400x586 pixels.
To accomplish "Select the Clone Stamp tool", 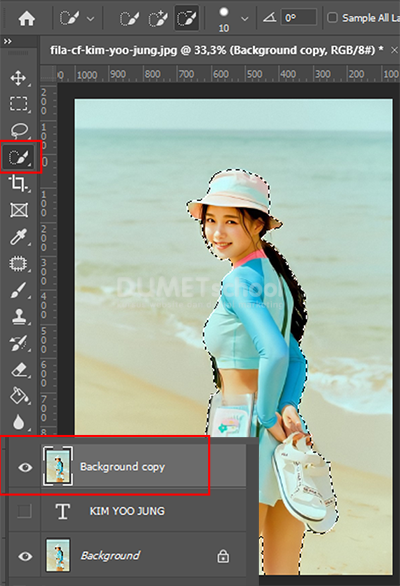I will [19, 317].
